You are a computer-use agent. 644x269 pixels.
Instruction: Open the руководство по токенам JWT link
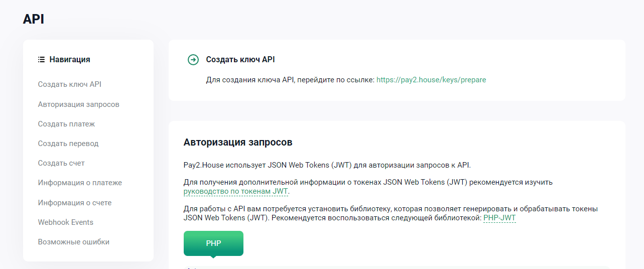[236, 191]
